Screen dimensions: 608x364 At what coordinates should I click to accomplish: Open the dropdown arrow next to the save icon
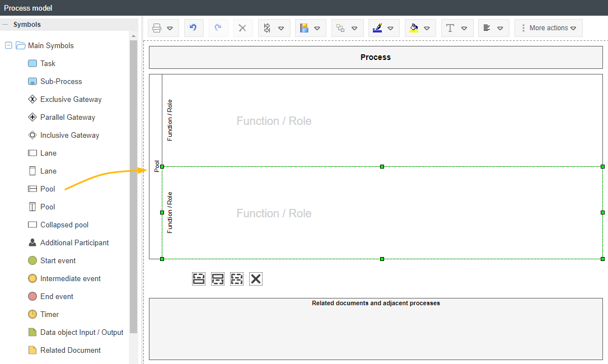(x=317, y=28)
